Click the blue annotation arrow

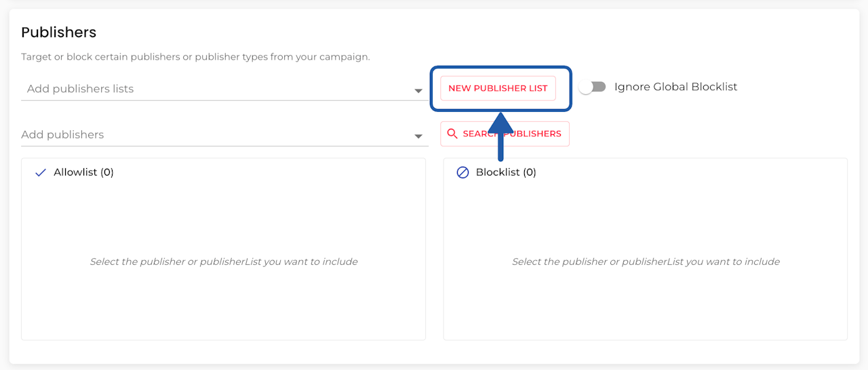click(500, 139)
